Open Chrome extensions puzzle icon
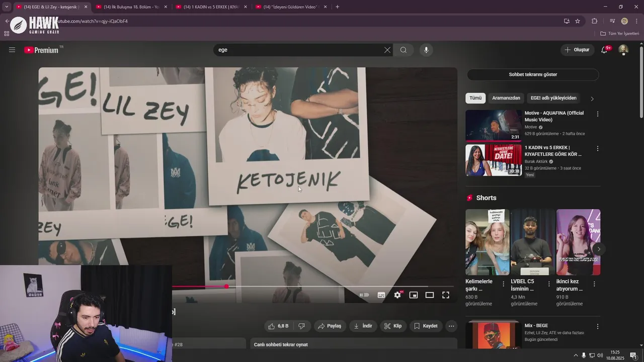This screenshot has width=644, height=362. pyautogui.click(x=595, y=21)
